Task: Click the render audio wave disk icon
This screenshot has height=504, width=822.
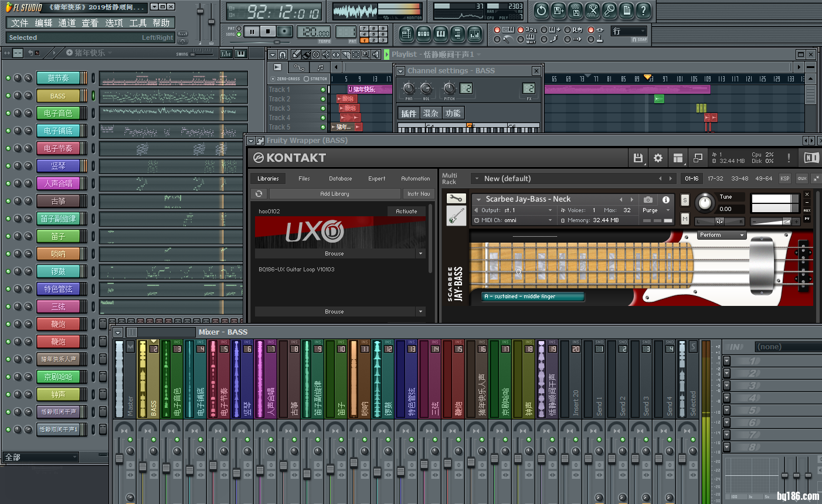Action: [x=575, y=10]
